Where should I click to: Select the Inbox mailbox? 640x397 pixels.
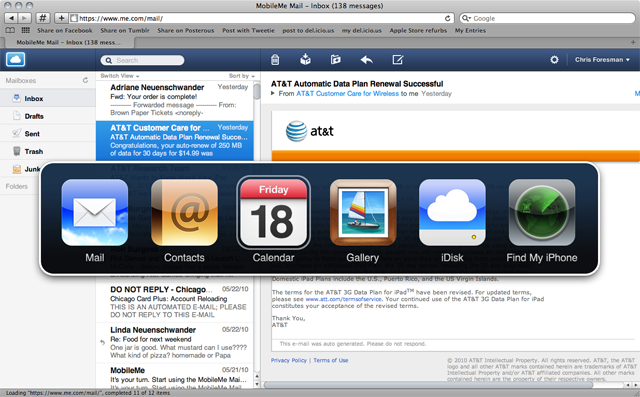(48, 98)
